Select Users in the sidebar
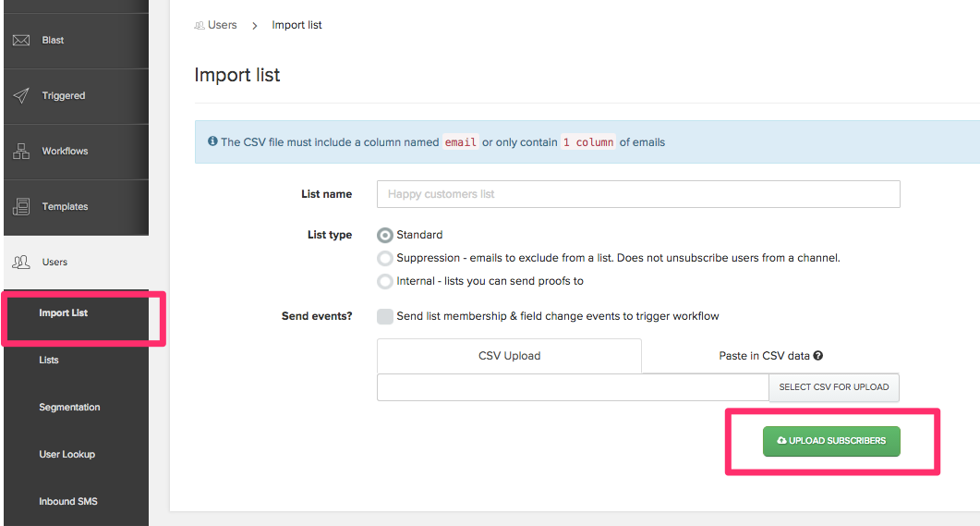This screenshot has height=526, width=980. (x=77, y=262)
